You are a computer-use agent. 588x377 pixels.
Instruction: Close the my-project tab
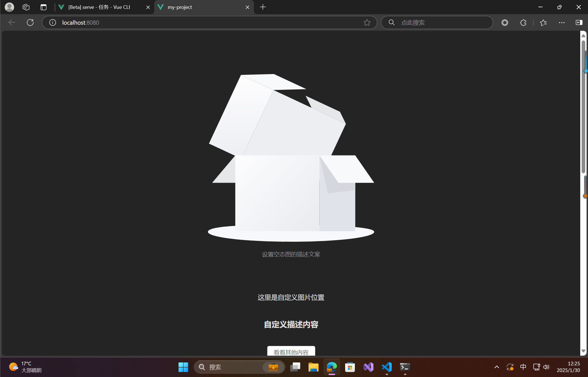coord(248,7)
